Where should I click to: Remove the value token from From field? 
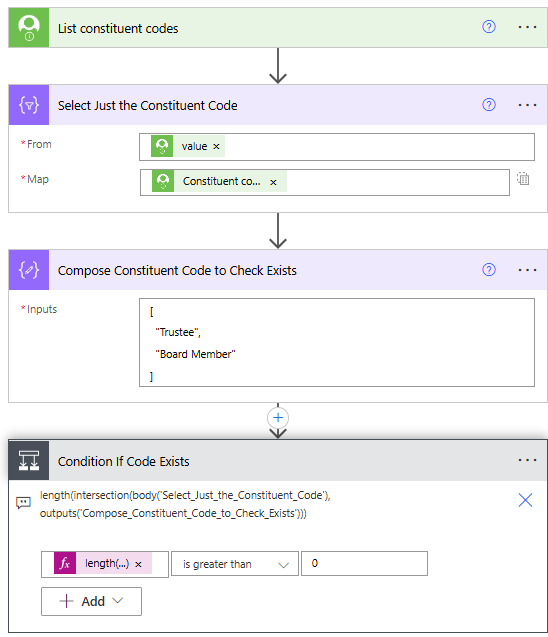[217, 147]
